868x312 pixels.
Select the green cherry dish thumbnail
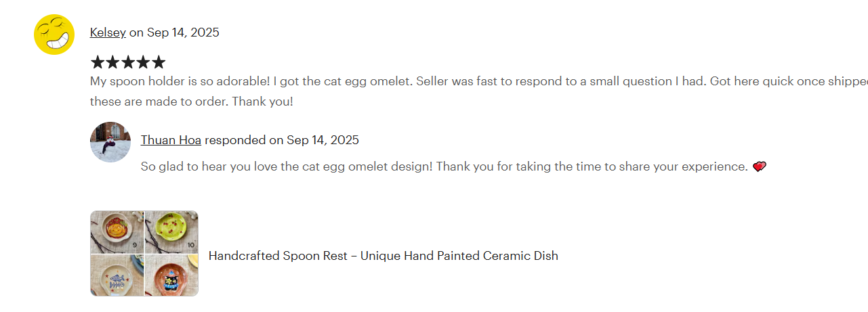point(171,231)
